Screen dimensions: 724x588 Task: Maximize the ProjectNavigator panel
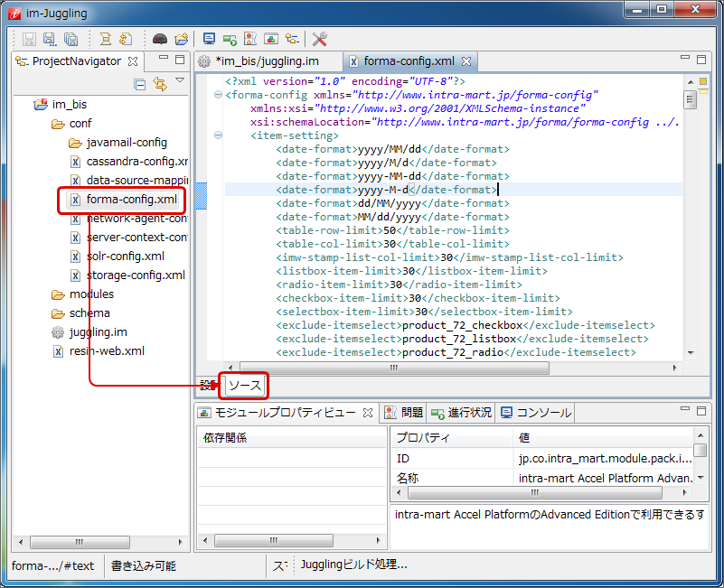point(180,60)
